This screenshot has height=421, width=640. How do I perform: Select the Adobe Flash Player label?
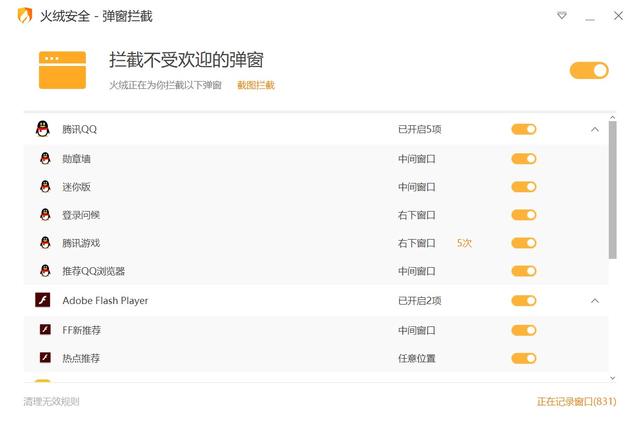(105, 301)
